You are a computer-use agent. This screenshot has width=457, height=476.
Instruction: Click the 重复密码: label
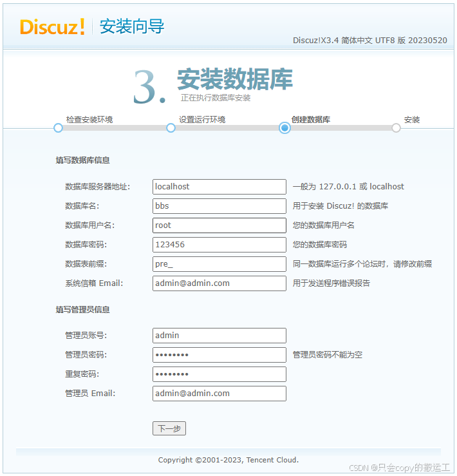pos(82,374)
